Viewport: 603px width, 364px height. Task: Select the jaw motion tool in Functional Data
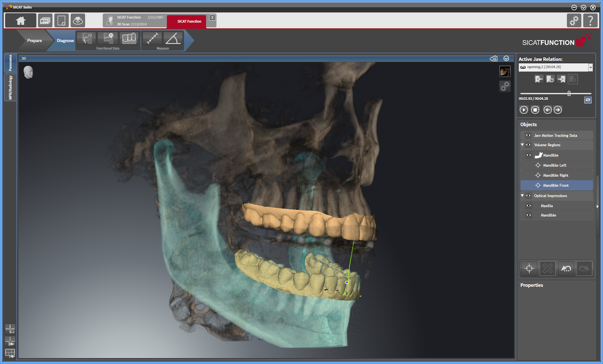pyautogui.click(x=87, y=38)
